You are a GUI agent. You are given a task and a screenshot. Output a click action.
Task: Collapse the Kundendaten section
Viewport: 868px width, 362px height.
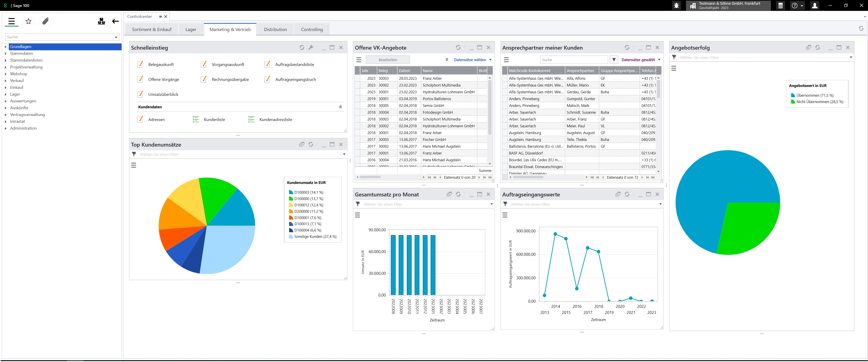click(x=340, y=107)
